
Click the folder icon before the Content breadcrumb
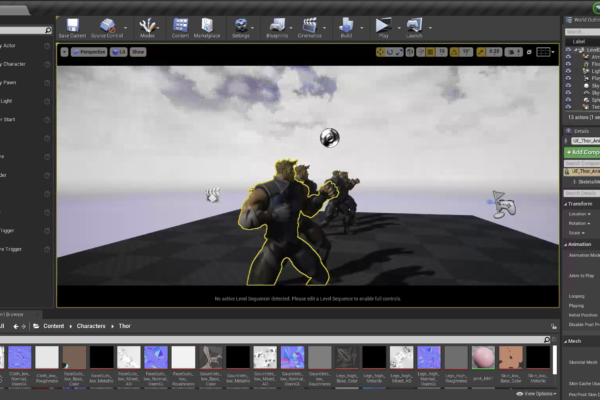36,326
